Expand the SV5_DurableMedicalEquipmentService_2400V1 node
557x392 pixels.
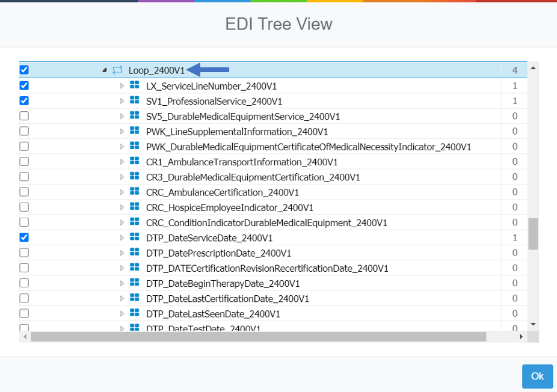tap(122, 117)
